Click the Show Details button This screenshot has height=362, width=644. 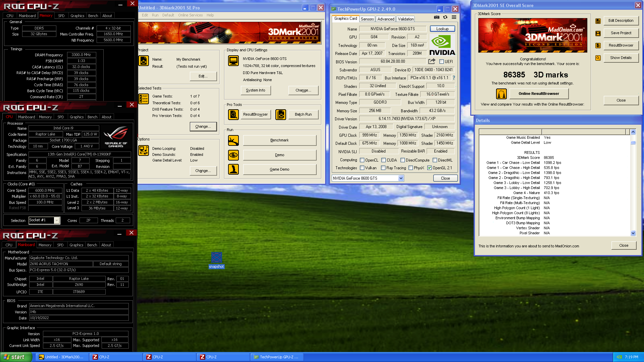point(621,58)
